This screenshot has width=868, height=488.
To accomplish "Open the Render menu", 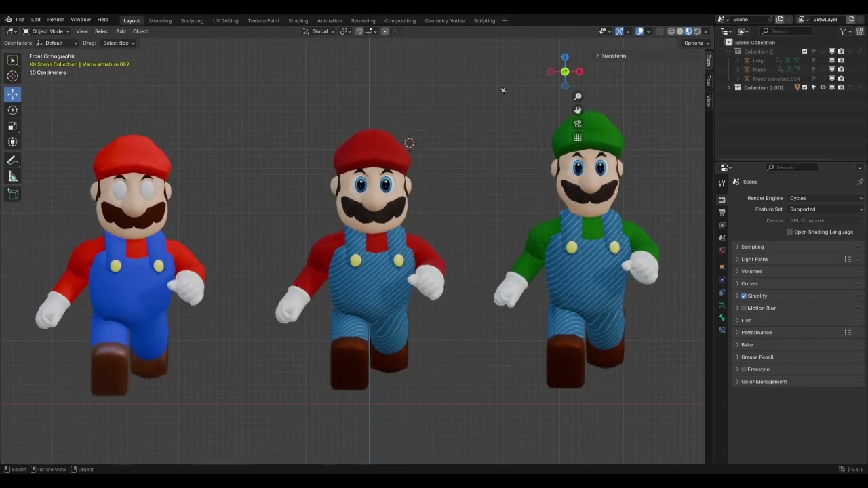I will point(56,20).
